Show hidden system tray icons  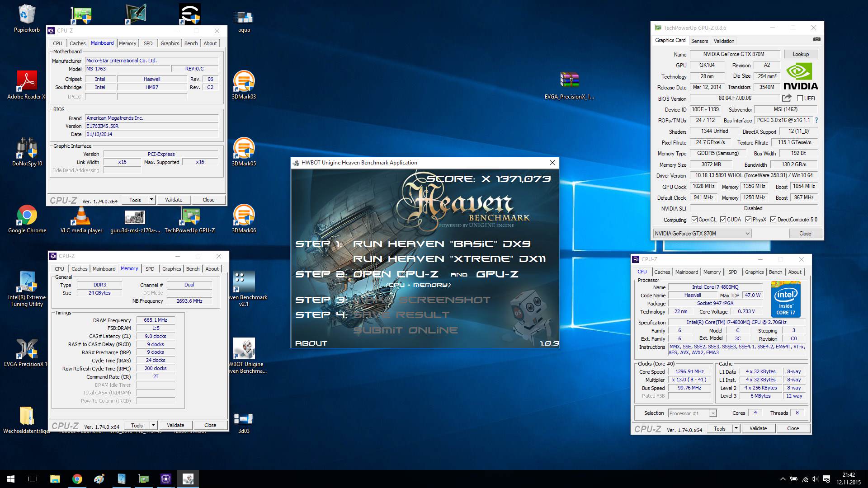[783, 479]
